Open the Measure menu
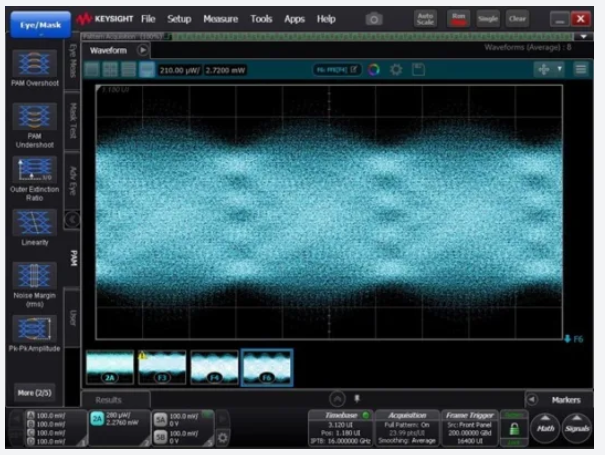Image resolution: width=605 pixels, height=455 pixels. coord(221,19)
